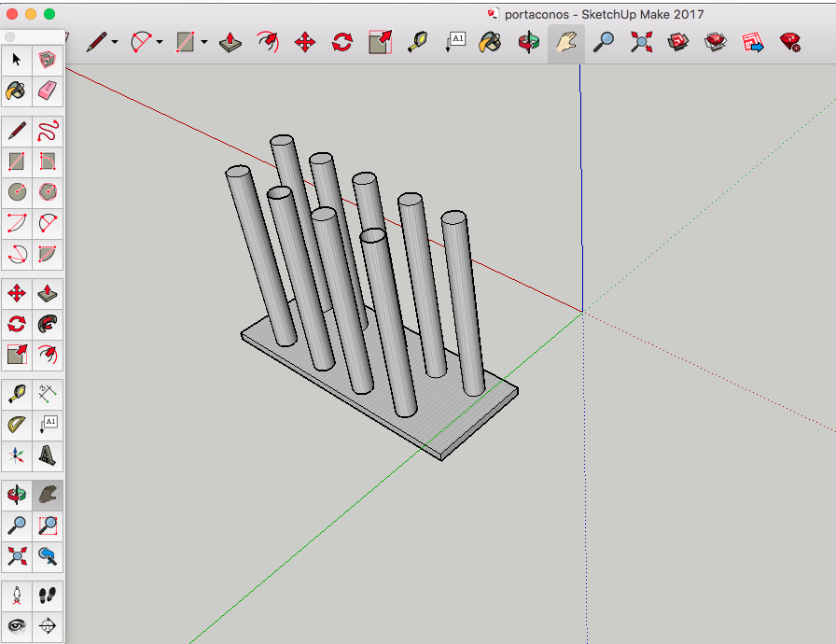Activate the Scale tool in the top toolbar
The height and width of the screenshot is (644, 836).
[x=380, y=42]
